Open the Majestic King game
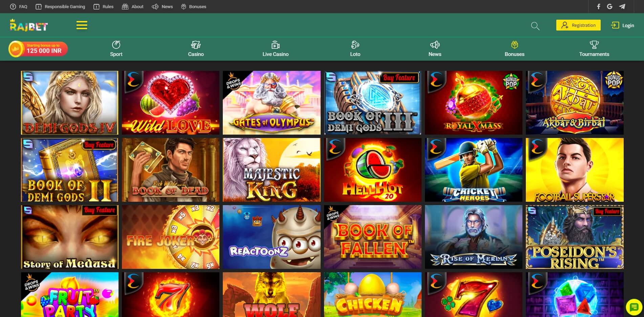 [272, 170]
